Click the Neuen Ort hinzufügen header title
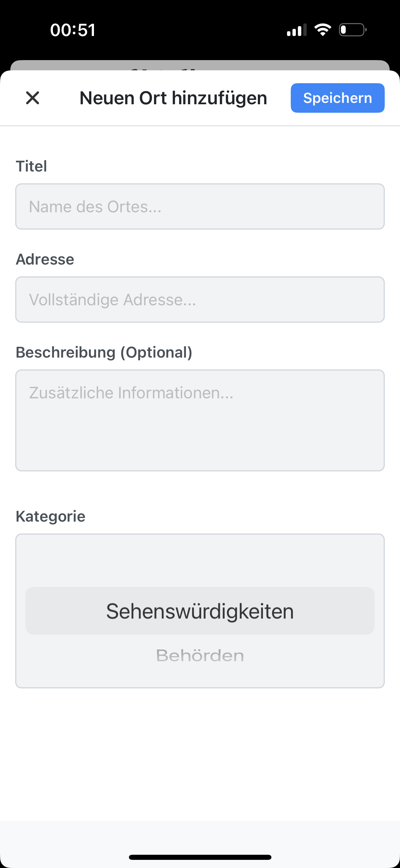This screenshot has width=400, height=868. pyautogui.click(x=173, y=98)
